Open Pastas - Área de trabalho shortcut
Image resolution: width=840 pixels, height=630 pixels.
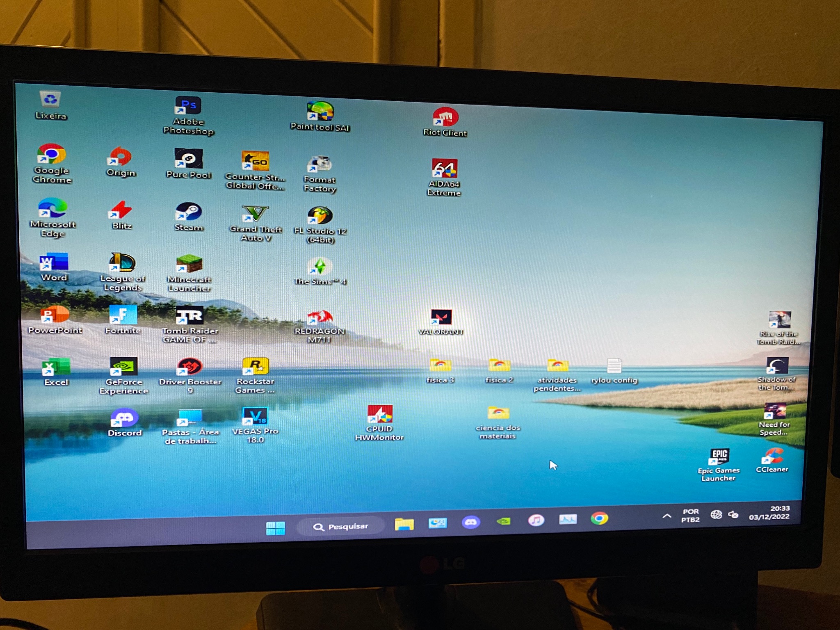[x=190, y=427]
